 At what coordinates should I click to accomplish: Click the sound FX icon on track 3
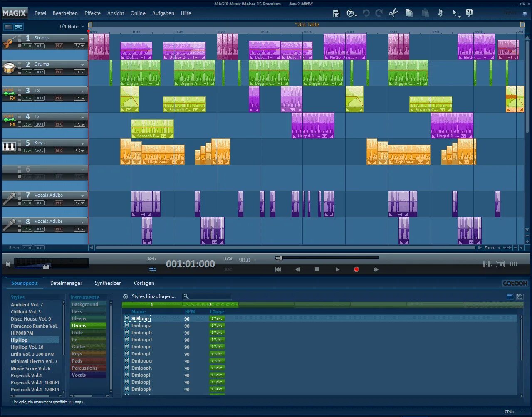[10, 94]
